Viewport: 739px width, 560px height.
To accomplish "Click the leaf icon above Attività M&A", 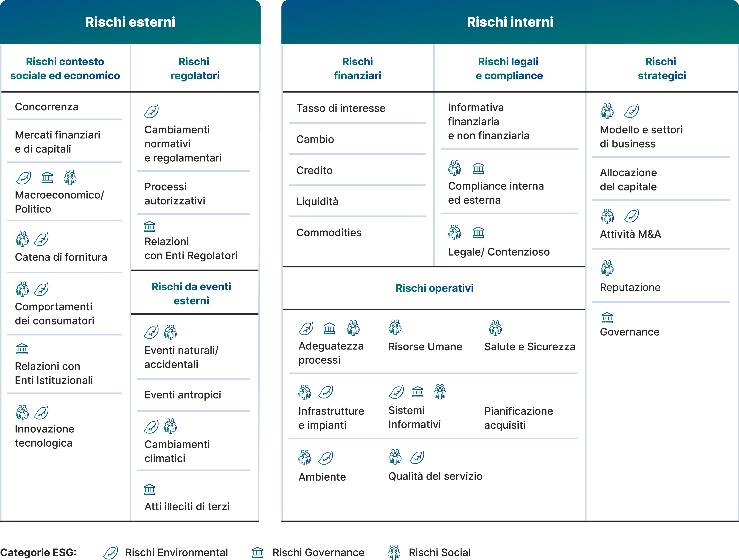I will [631, 216].
